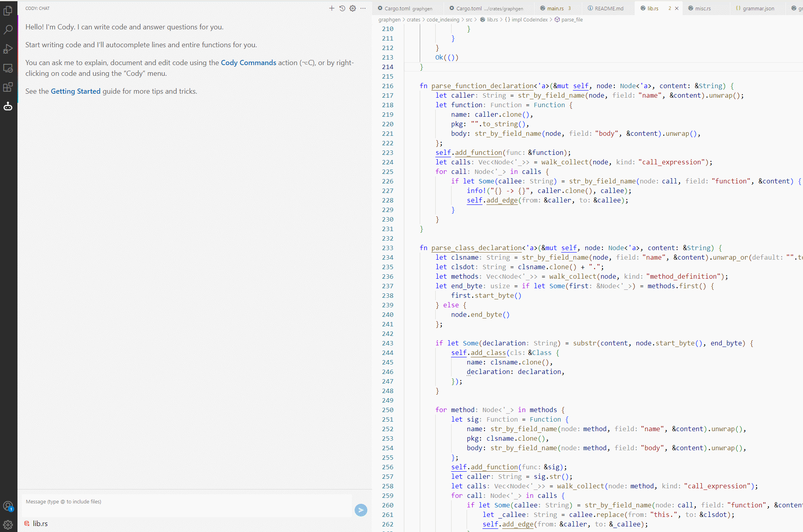Open Remote Explorer view icon
This screenshot has width=803, height=532.
tap(8, 68)
